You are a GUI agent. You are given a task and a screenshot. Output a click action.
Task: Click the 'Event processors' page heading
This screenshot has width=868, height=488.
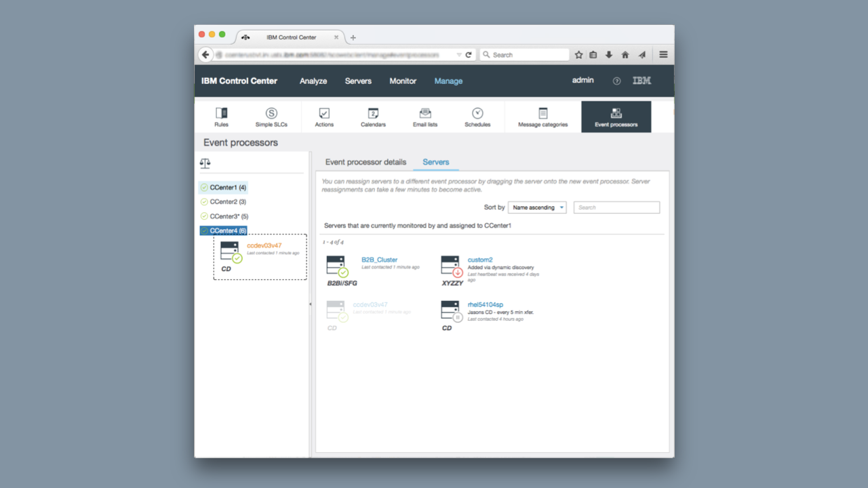click(241, 143)
